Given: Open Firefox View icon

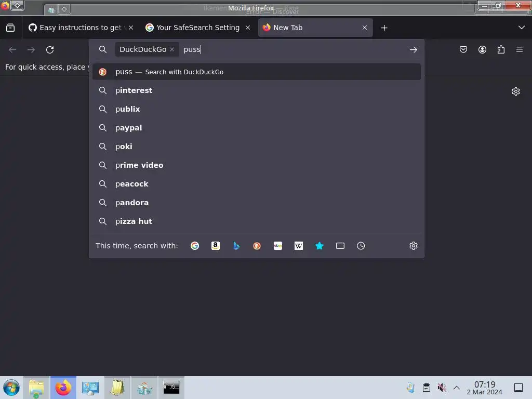Looking at the screenshot, I should tap(10, 28).
